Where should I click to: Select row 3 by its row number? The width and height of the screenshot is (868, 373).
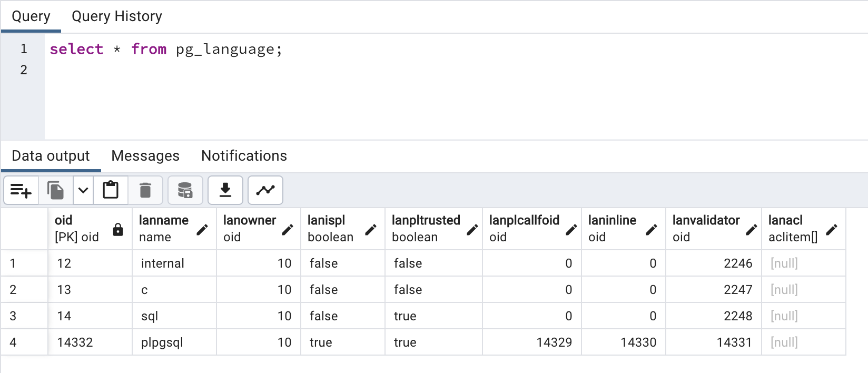13,316
